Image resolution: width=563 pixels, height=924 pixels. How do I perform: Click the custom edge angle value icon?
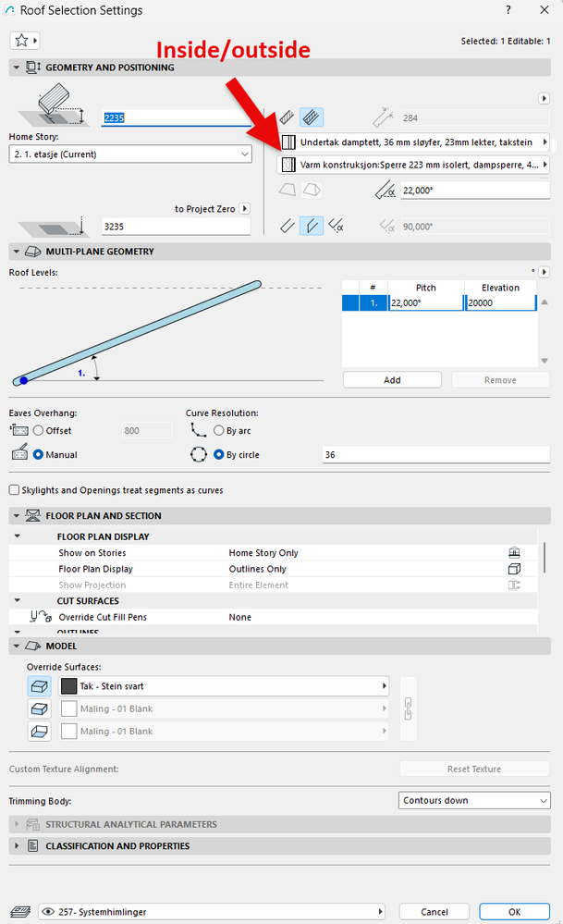tap(386, 226)
